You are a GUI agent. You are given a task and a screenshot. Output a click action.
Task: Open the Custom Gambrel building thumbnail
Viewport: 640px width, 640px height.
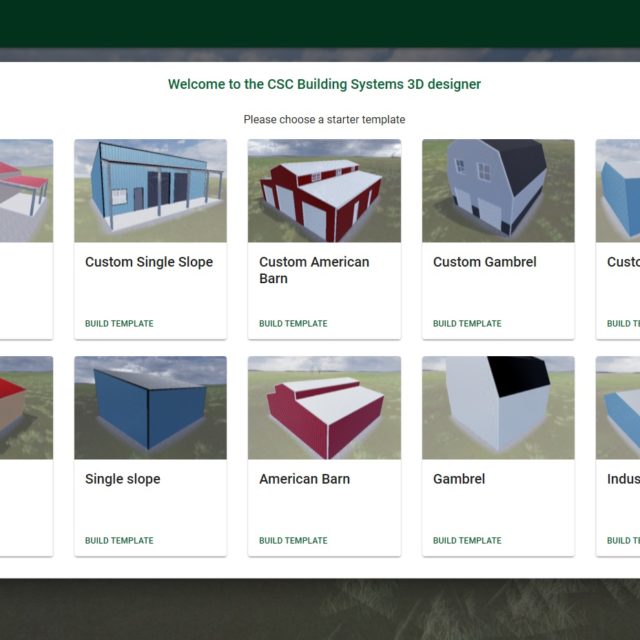498,191
